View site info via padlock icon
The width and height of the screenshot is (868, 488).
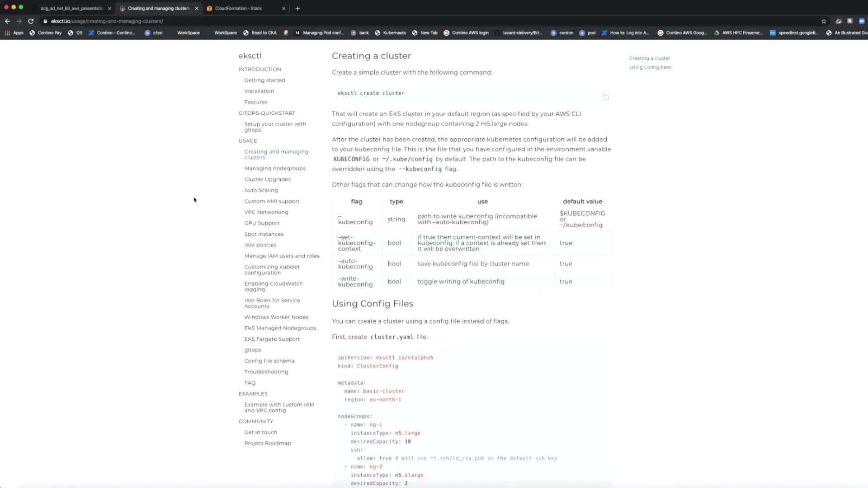(45, 21)
